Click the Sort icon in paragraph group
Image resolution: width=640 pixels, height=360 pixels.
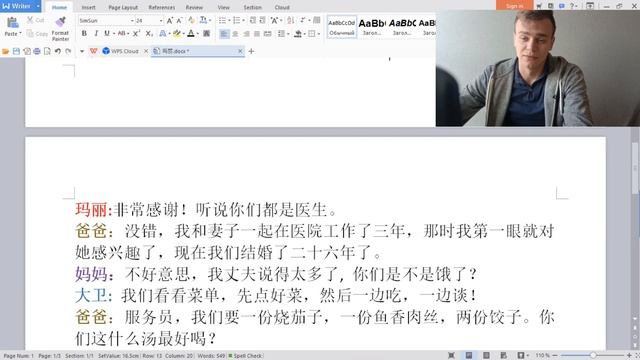pyautogui.click(x=290, y=20)
